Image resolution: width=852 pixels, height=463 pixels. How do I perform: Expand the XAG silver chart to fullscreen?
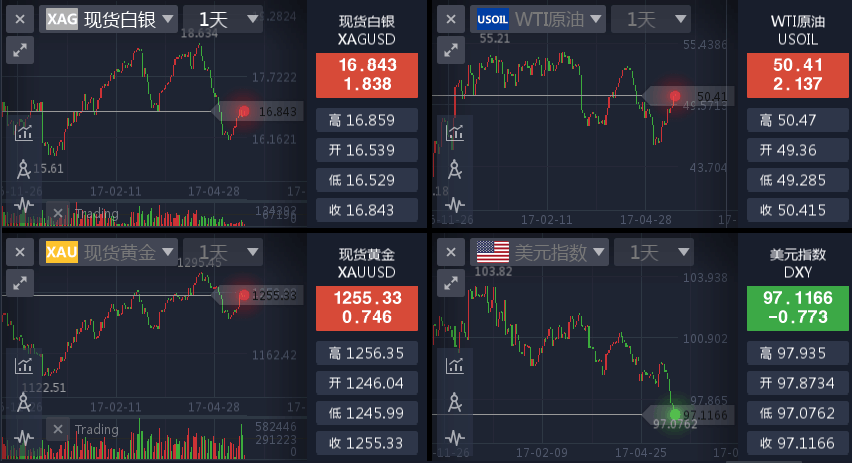click(x=20, y=50)
